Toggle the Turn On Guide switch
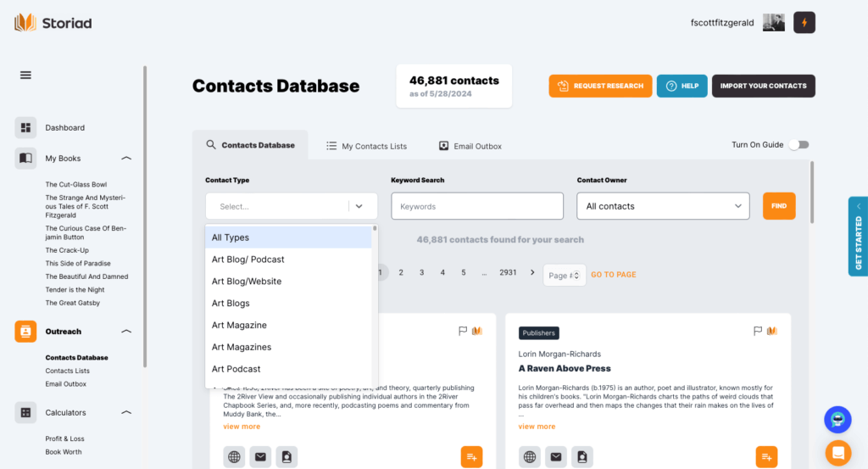The image size is (868, 469). [x=798, y=145]
